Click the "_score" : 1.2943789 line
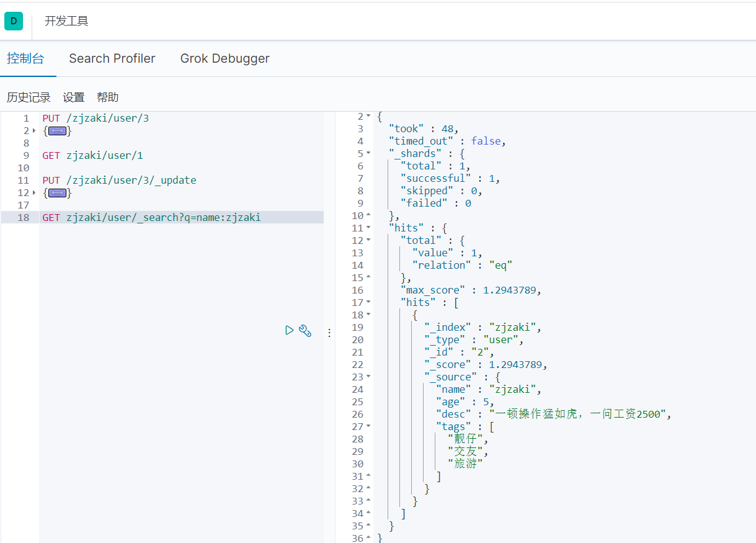 point(486,364)
